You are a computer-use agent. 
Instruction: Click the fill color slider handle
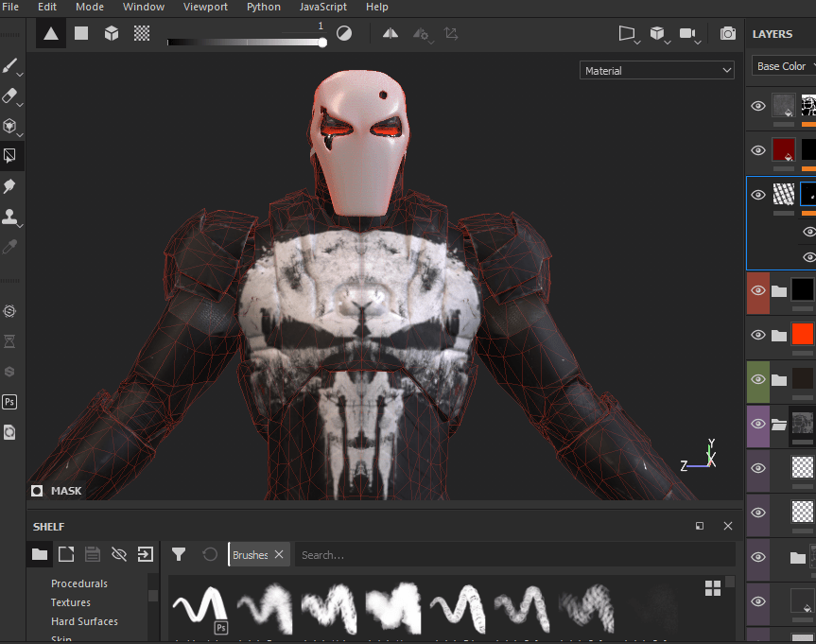[x=322, y=42]
